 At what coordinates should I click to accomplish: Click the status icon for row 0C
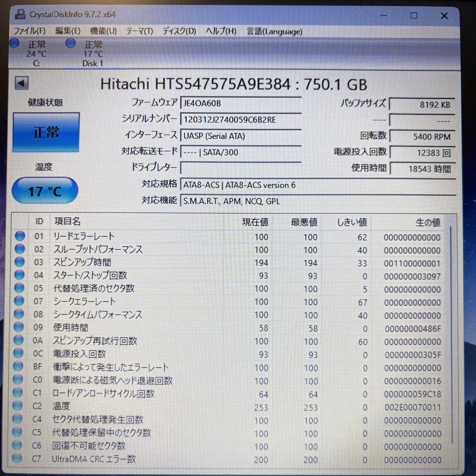click(x=19, y=353)
